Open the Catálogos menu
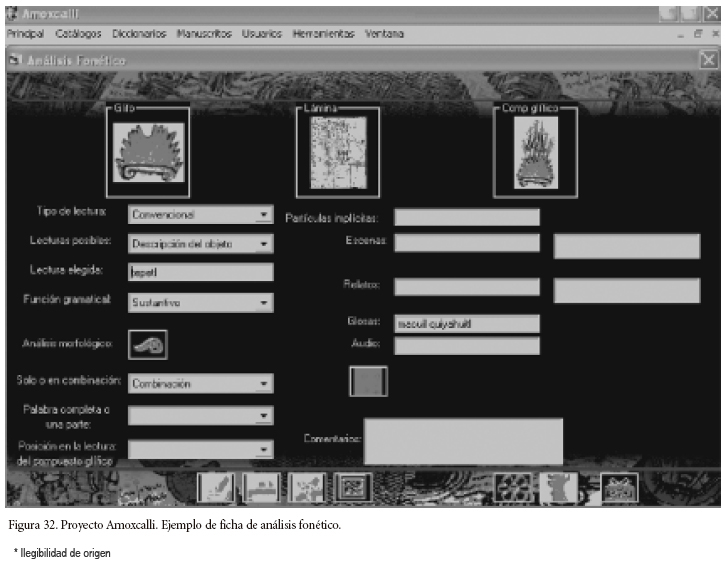The width and height of the screenshot is (726, 567). pyautogui.click(x=79, y=34)
